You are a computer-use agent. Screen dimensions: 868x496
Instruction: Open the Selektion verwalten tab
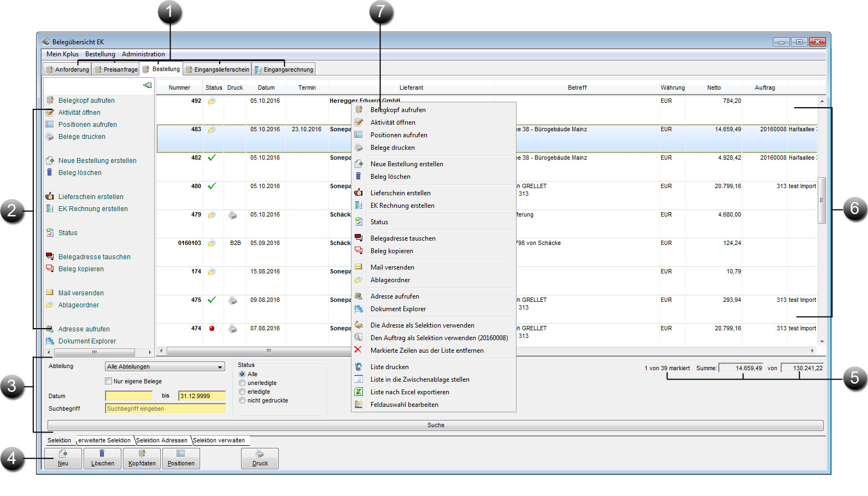[x=219, y=440]
